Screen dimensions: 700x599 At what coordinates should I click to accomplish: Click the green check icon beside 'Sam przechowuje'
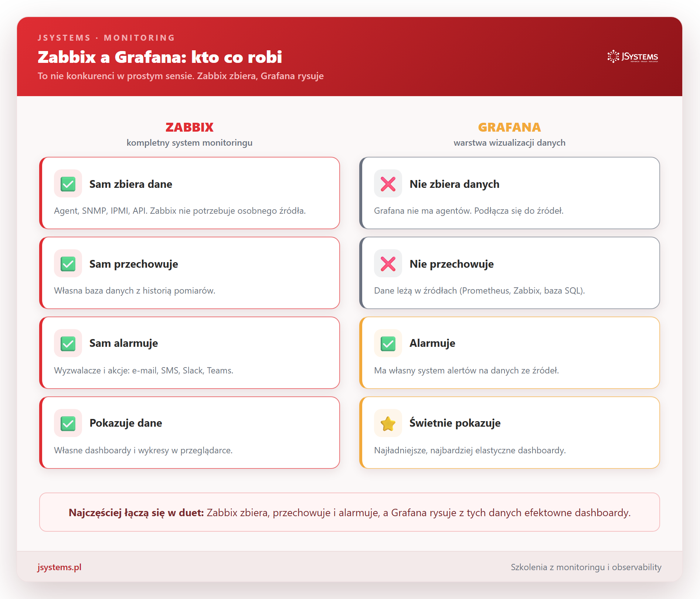click(68, 264)
